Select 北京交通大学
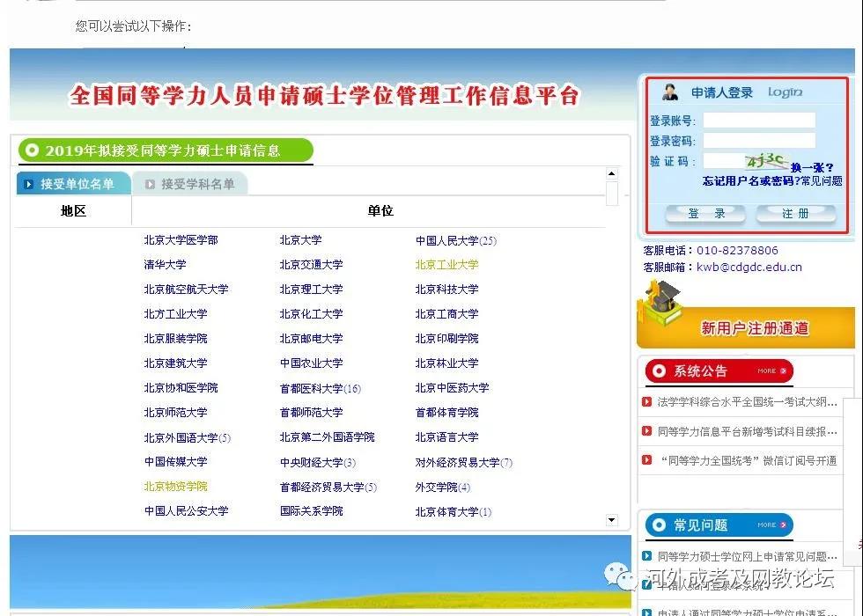Image resolution: width=863 pixels, height=616 pixels. [x=311, y=265]
